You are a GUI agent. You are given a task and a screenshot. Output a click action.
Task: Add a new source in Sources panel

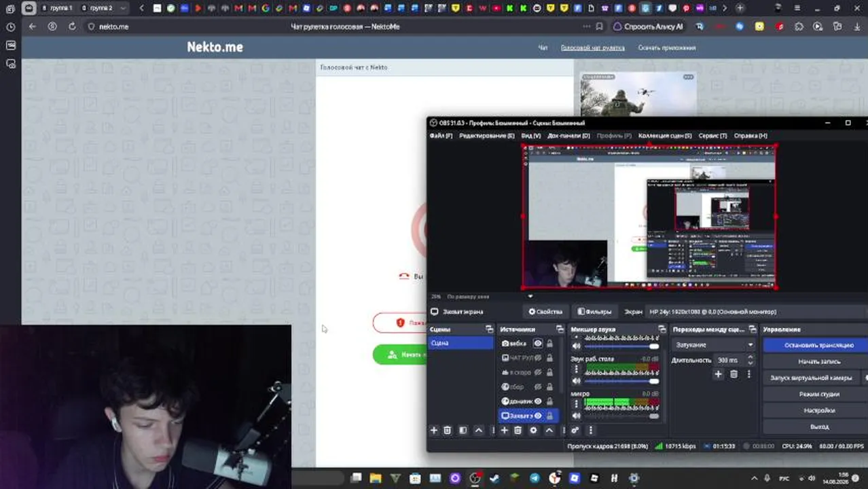[505, 430]
